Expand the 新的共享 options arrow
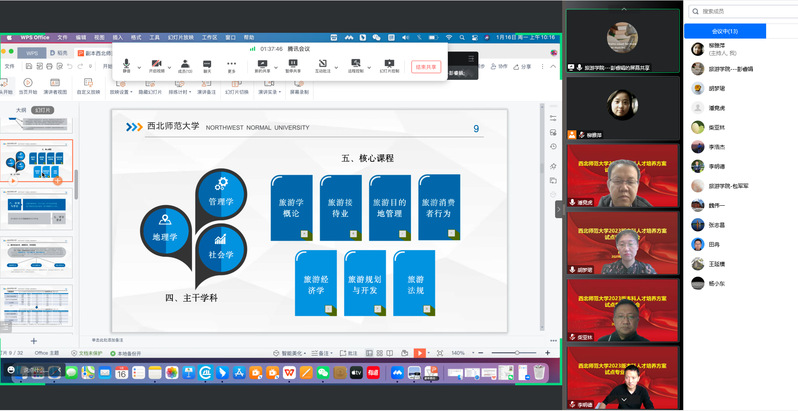Viewport: 798px width, 411px height. [x=276, y=67]
